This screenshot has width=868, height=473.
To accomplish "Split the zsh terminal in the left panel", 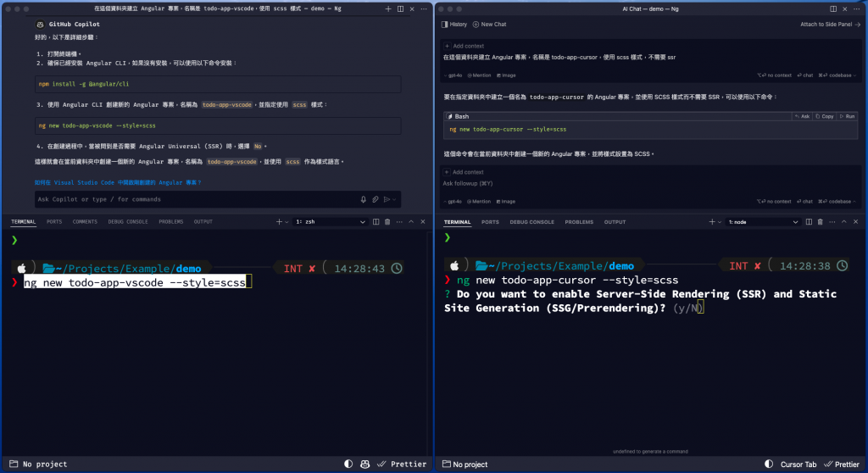I will 376,221.
